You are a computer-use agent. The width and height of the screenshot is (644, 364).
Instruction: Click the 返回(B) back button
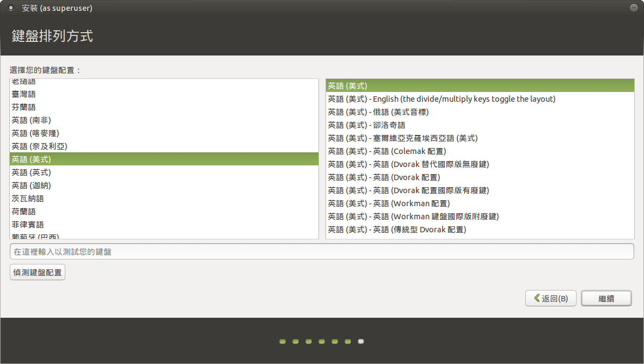[x=550, y=298]
